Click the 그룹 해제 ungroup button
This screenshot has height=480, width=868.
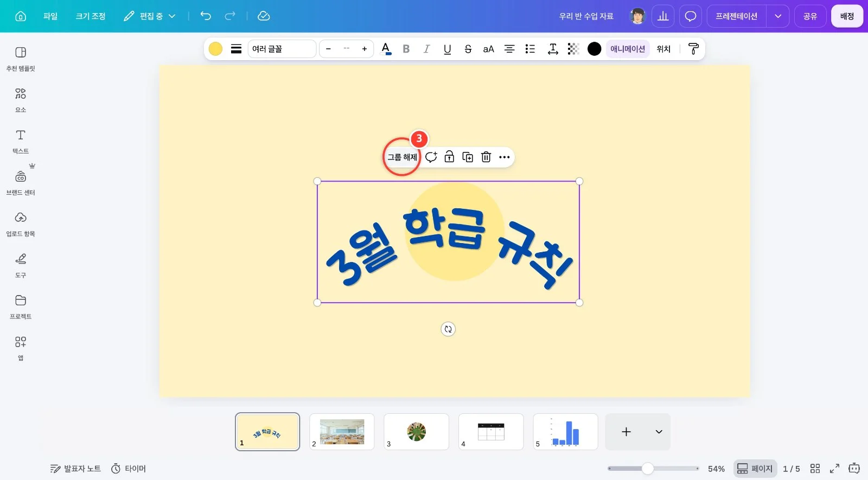[402, 157]
